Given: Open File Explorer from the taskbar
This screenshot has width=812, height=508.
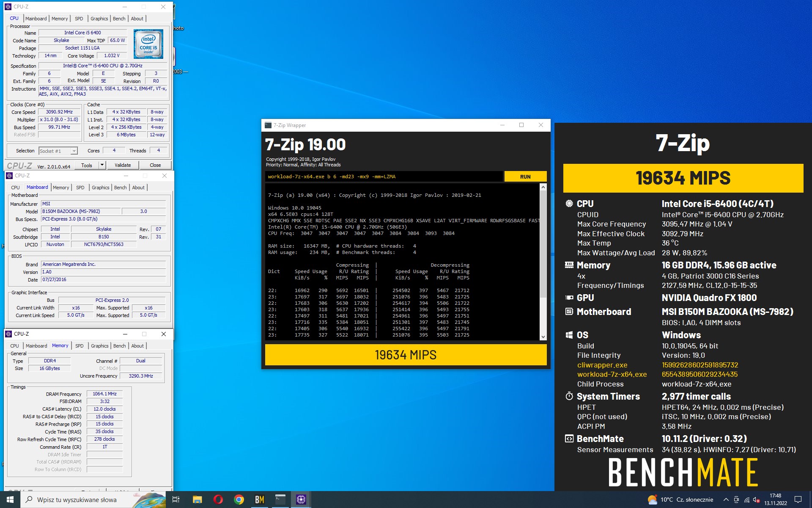Looking at the screenshot, I should 197,500.
